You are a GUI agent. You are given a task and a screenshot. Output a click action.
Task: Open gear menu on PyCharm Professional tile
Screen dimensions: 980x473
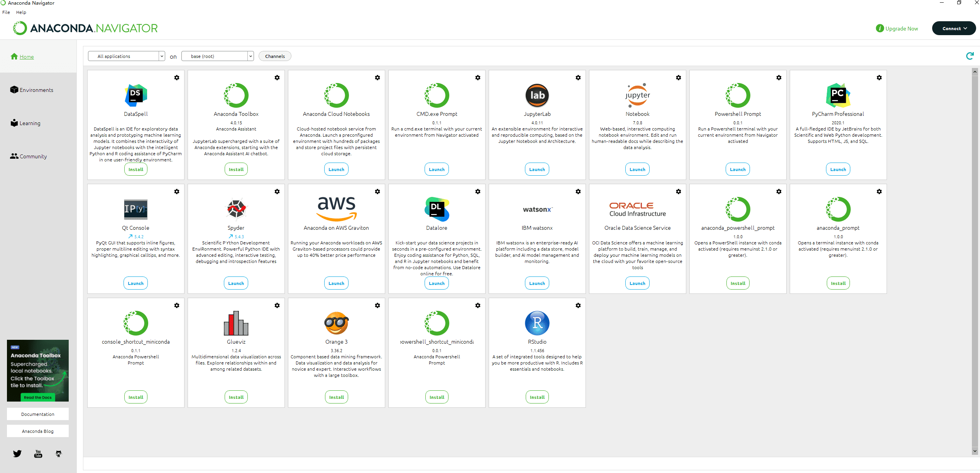(879, 78)
